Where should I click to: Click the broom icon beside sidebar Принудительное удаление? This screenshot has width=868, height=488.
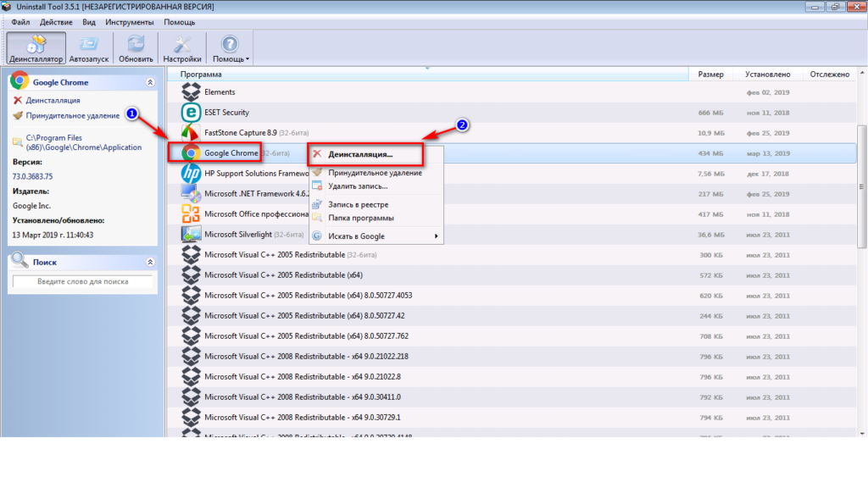click(x=18, y=115)
